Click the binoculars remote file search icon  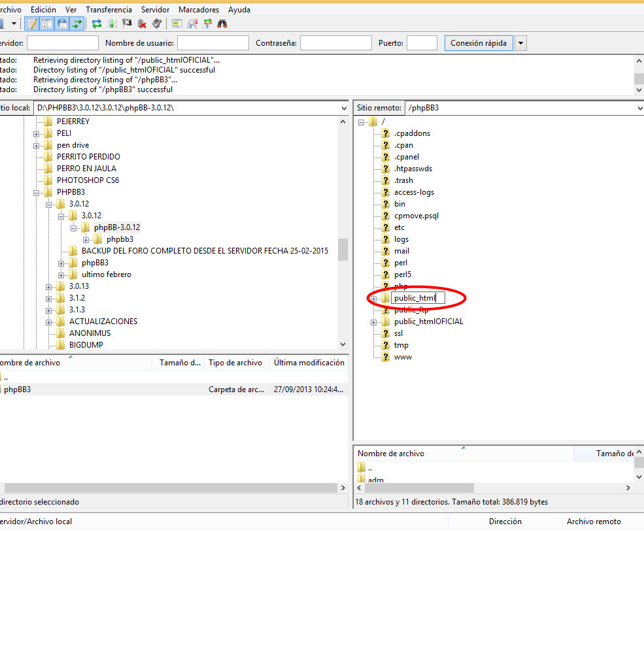coord(223,24)
